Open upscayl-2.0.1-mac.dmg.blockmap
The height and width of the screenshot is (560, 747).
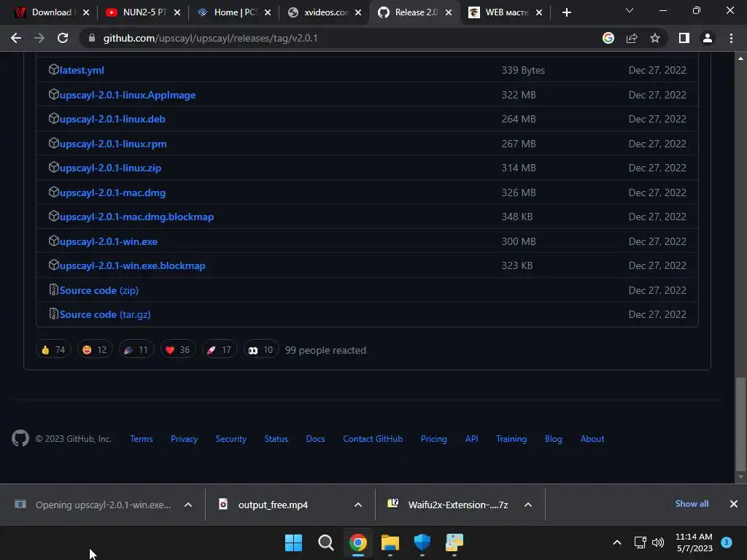coord(136,217)
